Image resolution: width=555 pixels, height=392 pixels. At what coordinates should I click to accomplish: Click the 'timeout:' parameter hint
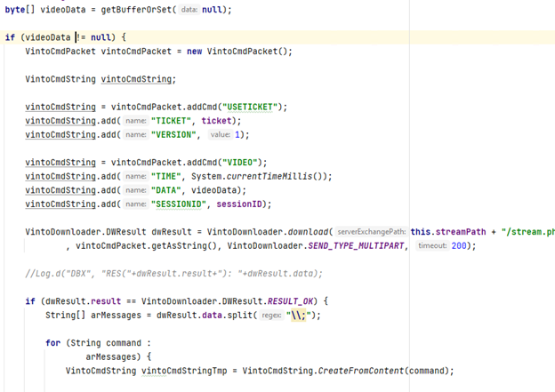coord(432,245)
